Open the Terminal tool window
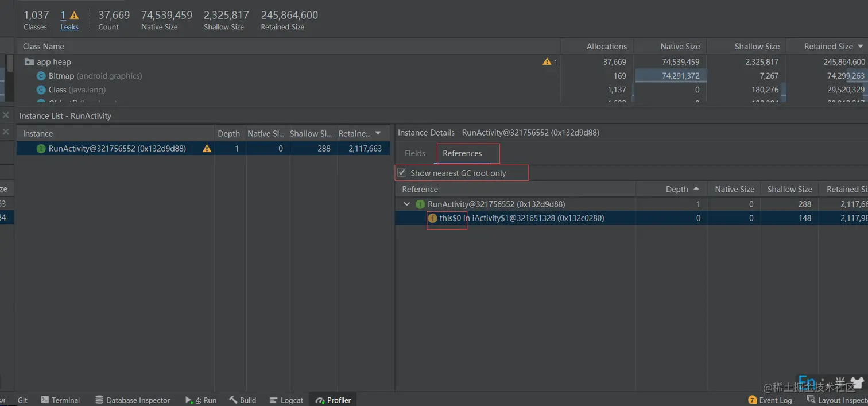This screenshot has height=406, width=868. 60,400
